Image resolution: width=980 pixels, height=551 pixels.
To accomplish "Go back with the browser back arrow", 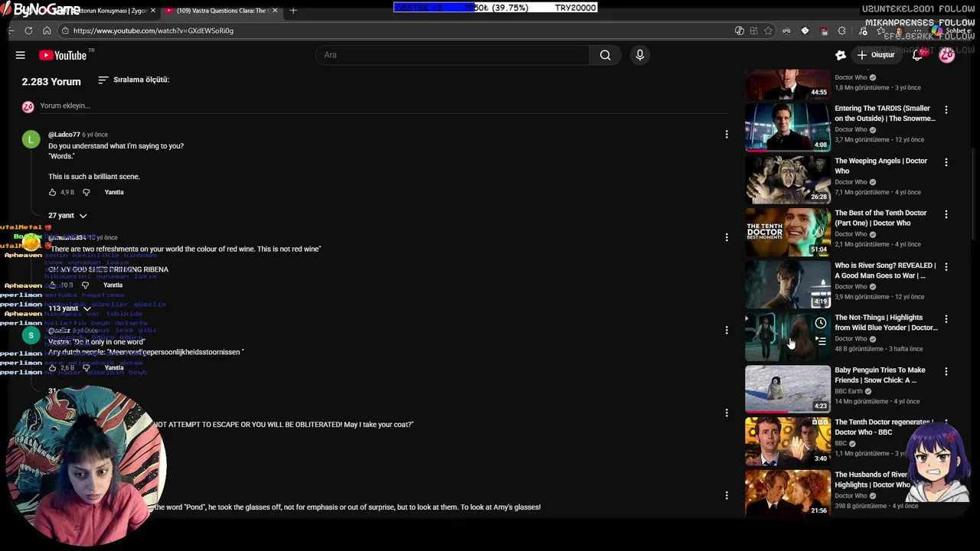I will tap(11, 31).
